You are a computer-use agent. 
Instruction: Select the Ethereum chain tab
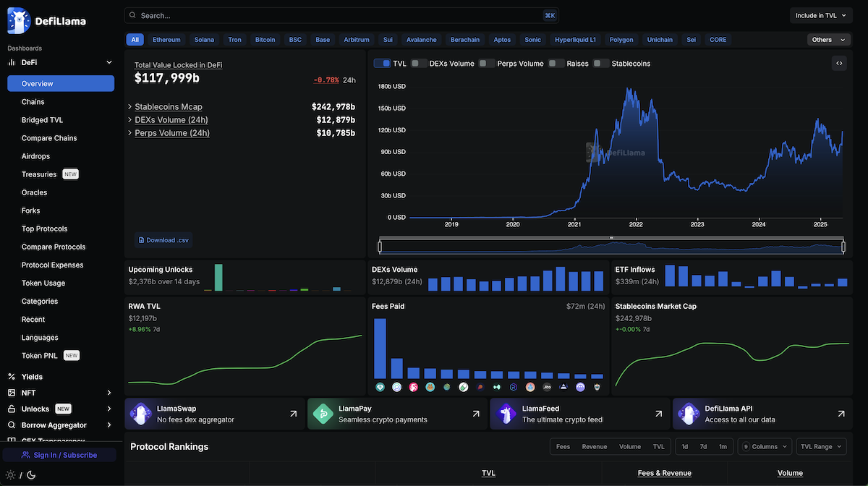point(166,40)
